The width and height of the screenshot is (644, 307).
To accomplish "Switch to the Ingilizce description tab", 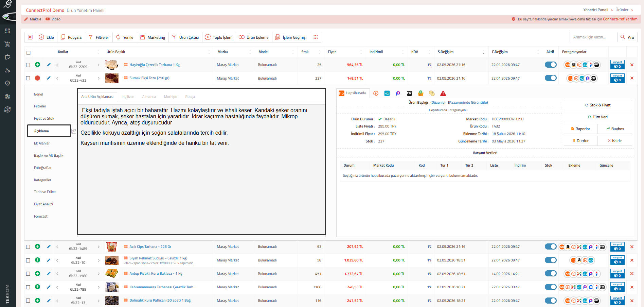I will (128, 97).
